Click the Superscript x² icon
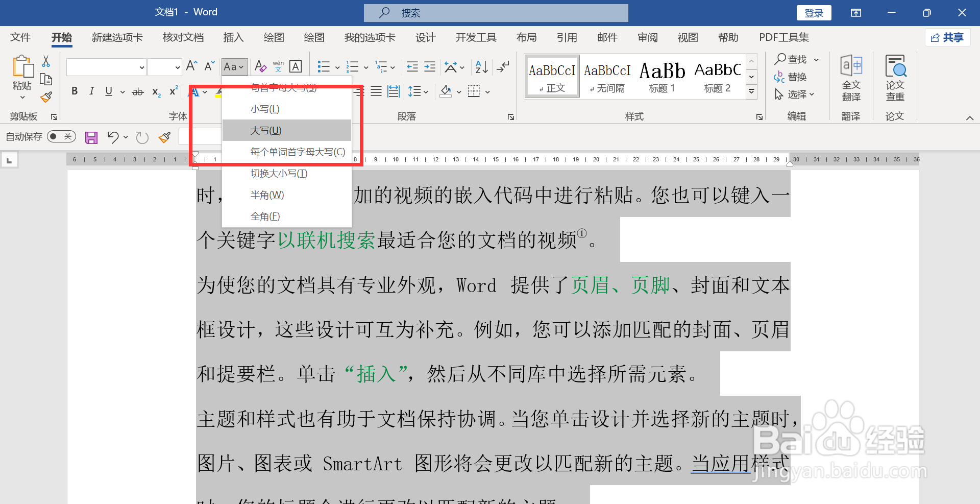The image size is (980, 504). pyautogui.click(x=174, y=91)
